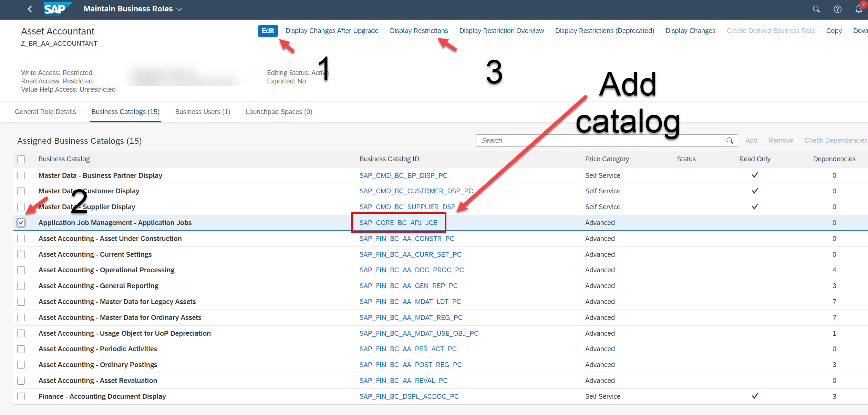
Task: Check Master Data - Business Partner Display row
Action: coord(21,175)
